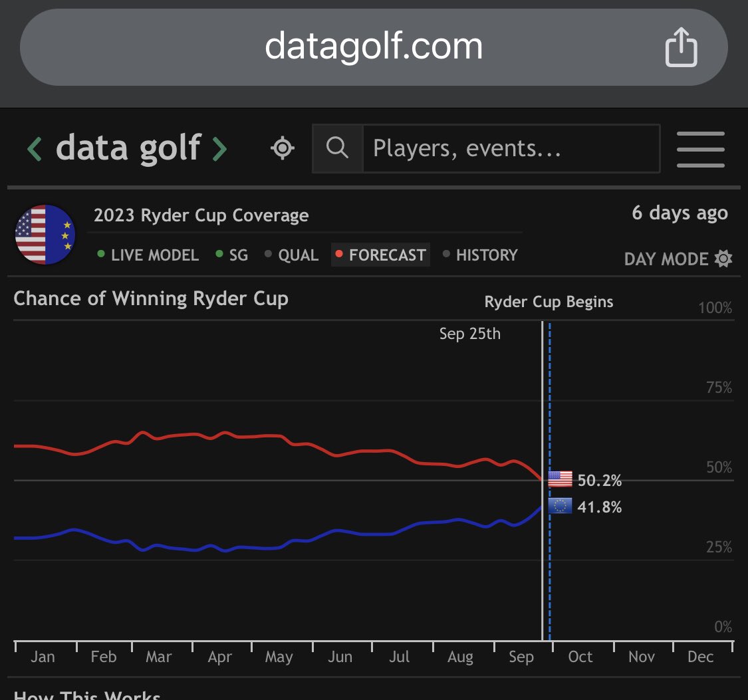748x700 pixels.
Task: Click the 'Jun' axis label
Action: click(340, 657)
